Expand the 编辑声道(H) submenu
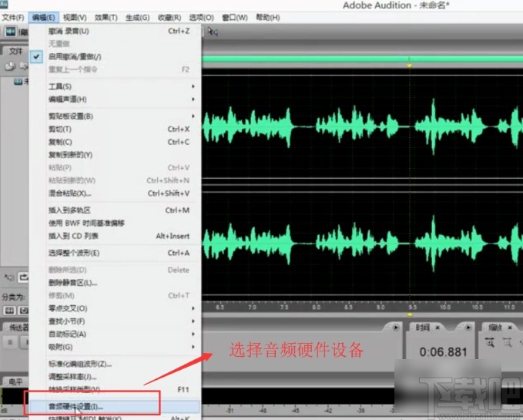Image resolution: width=523 pixels, height=420 pixels. (x=115, y=99)
